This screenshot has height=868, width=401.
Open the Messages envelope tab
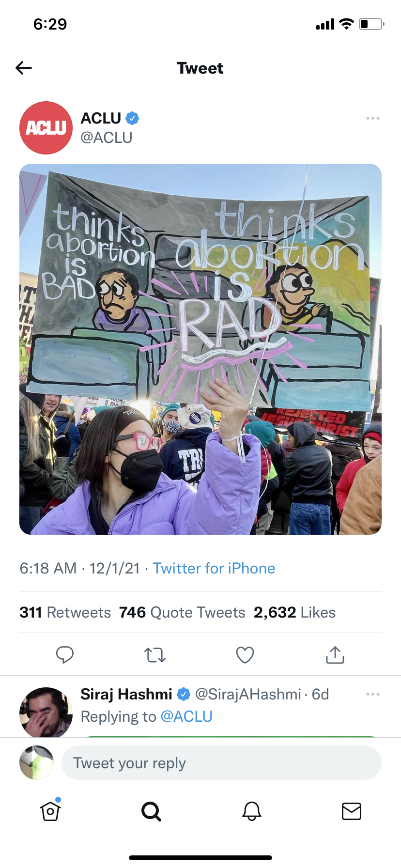351,811
